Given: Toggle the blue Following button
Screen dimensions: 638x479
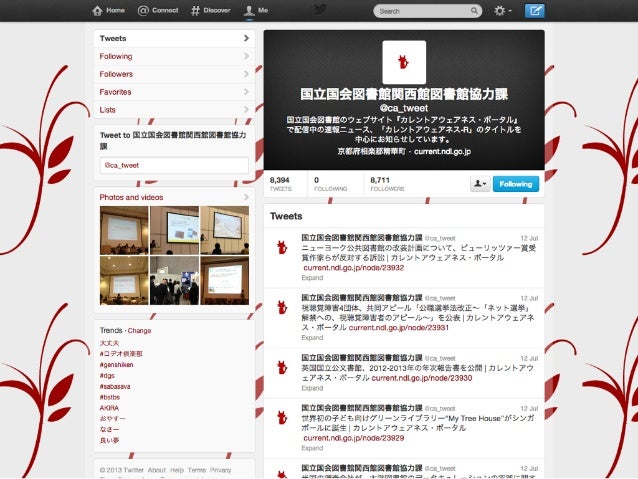Looking at the screenshot, I should point(516,184).
